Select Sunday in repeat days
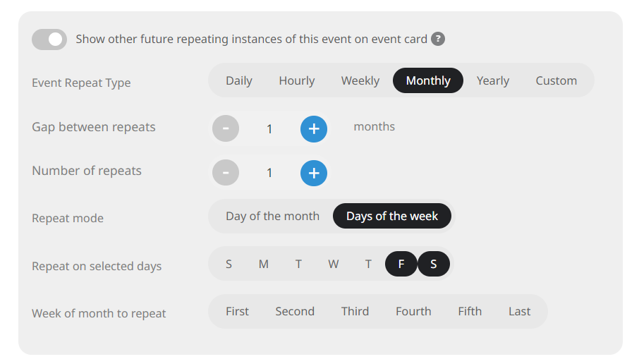This screenshot has width=639, height=364. click(x=229, y=264)
